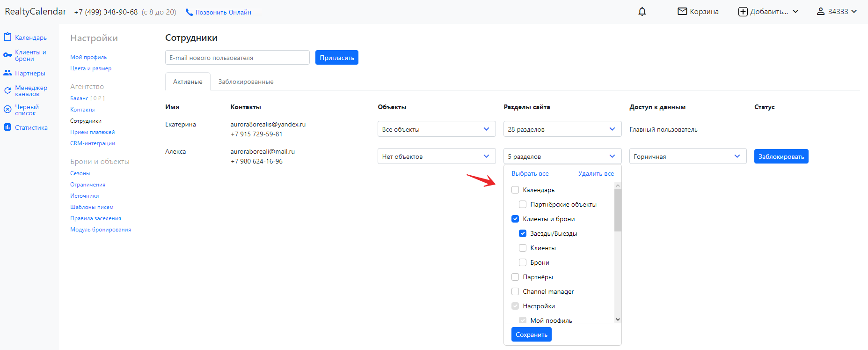Click the Выбрать все link
Image resolution: width=868 pixels, height=350 pixels.
click(x=530, y=173)
